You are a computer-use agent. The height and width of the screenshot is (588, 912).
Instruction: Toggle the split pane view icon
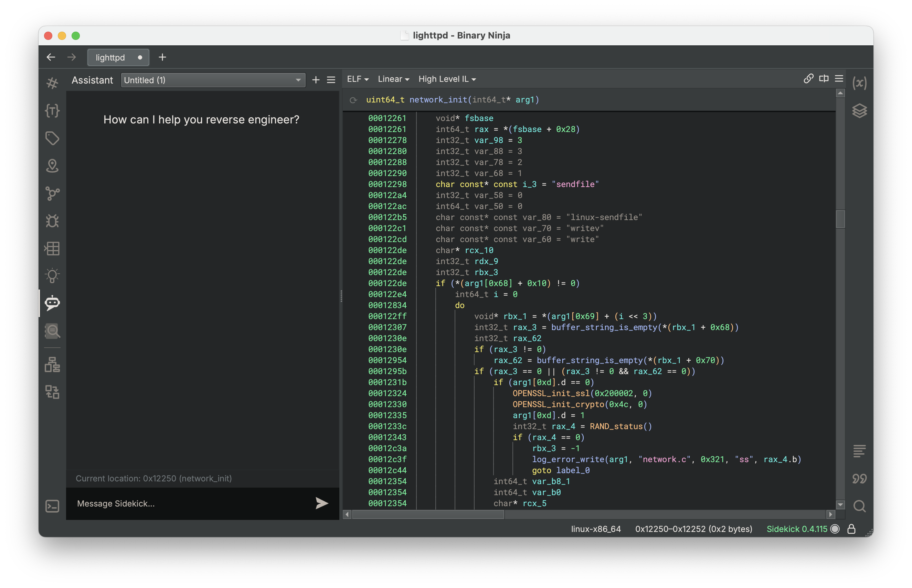click(824, 79)
